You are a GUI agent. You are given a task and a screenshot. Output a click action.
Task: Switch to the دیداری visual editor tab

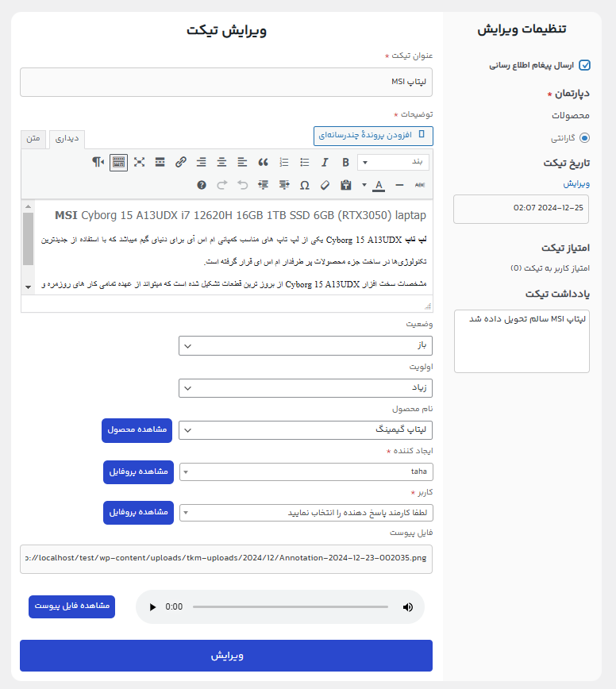coord(66,138)
